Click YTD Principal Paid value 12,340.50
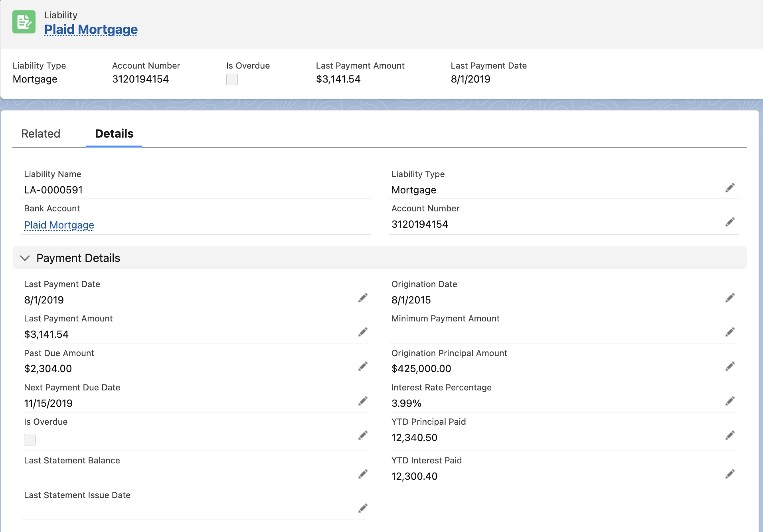The width and height of the screenshot is (763, 532). point(414,437)
